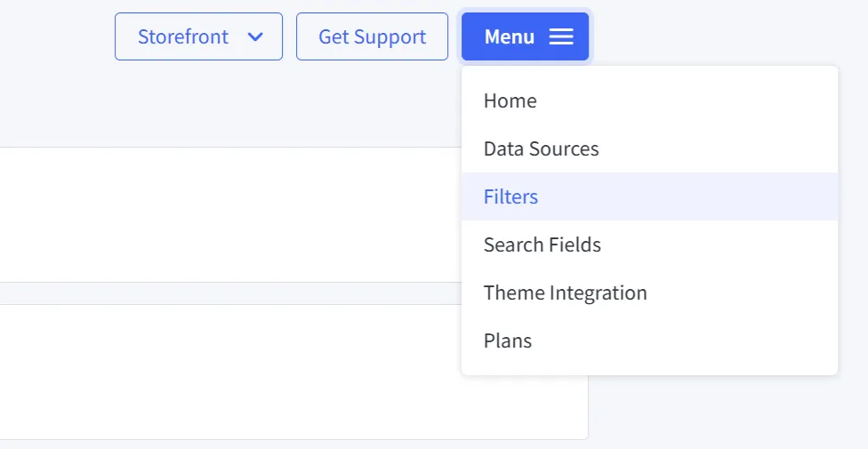Click the "Get Support" link text

click(x=372, y=36)
